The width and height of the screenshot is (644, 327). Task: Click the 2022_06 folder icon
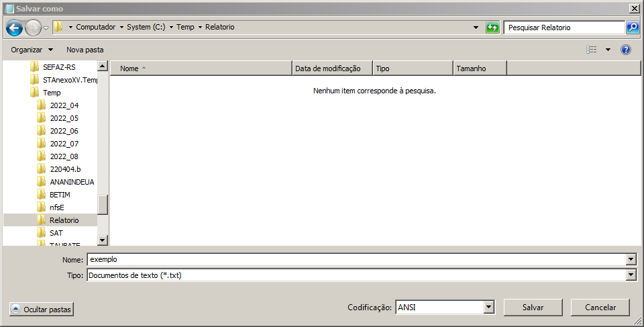(41, 130)
